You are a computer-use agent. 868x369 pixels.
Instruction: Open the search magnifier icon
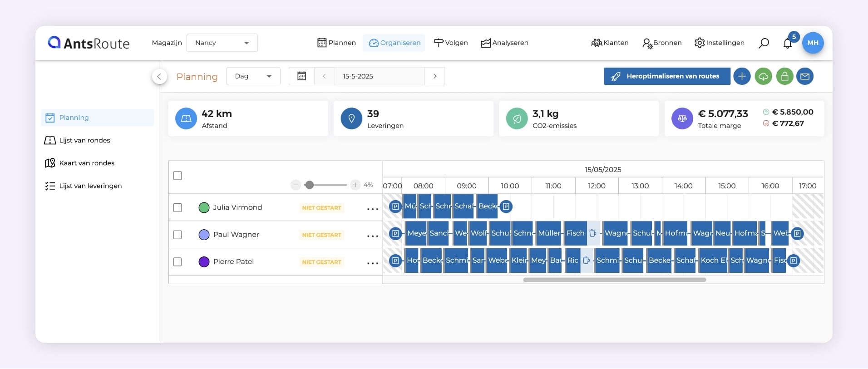764,43
